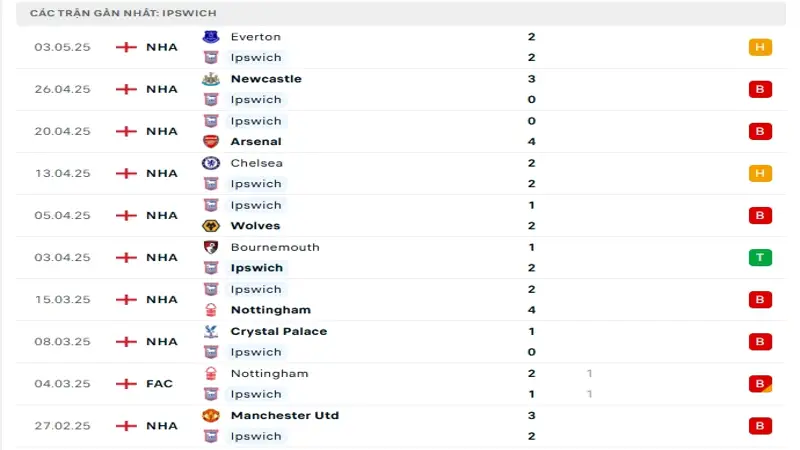This screenshot has width=800, height=450.
Task: Select the FAC competition label
Action: [x=159, y=384]
